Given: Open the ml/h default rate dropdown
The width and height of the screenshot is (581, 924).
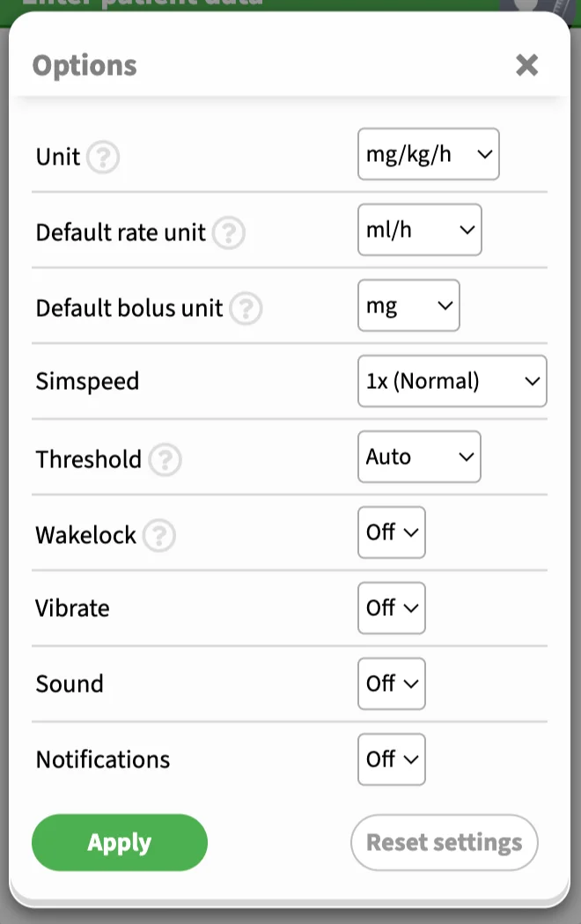Looking at the screenshot, I should coord(420,230).
